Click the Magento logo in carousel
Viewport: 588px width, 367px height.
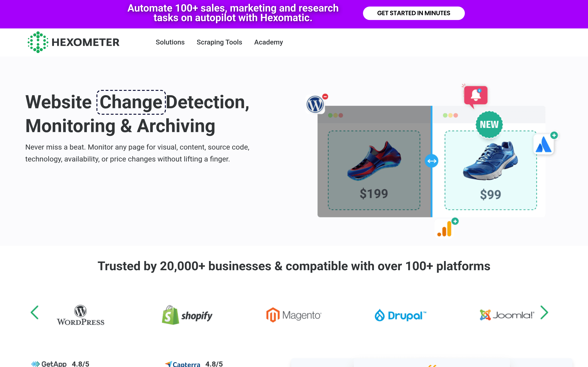coord(294,315)
